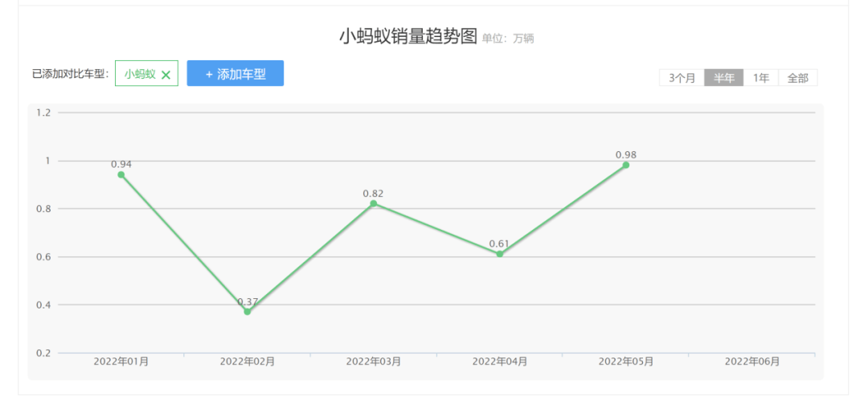Viewport: 868px width, 409px height.
Task: Show 全部 time range data
Action: (x=797, y=78)
